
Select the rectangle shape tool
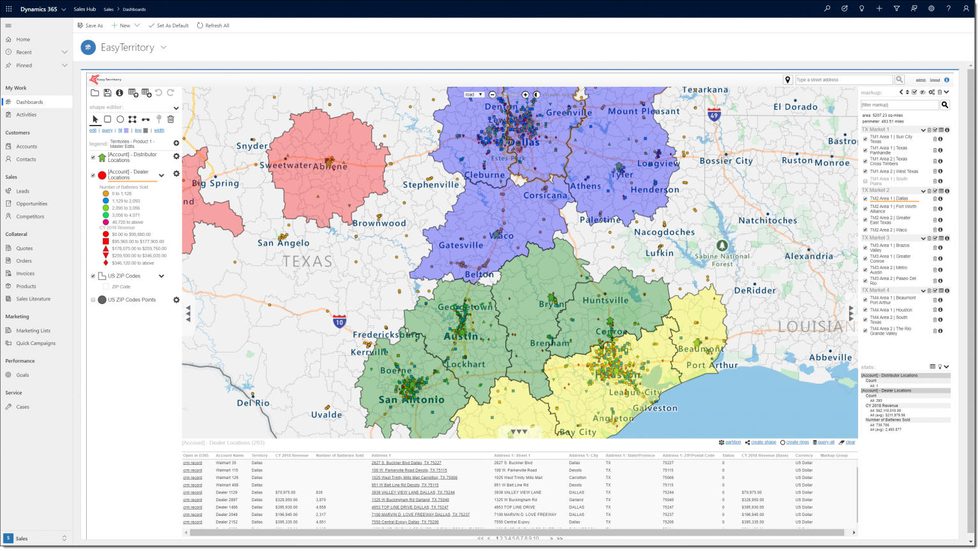click(107, 119)
